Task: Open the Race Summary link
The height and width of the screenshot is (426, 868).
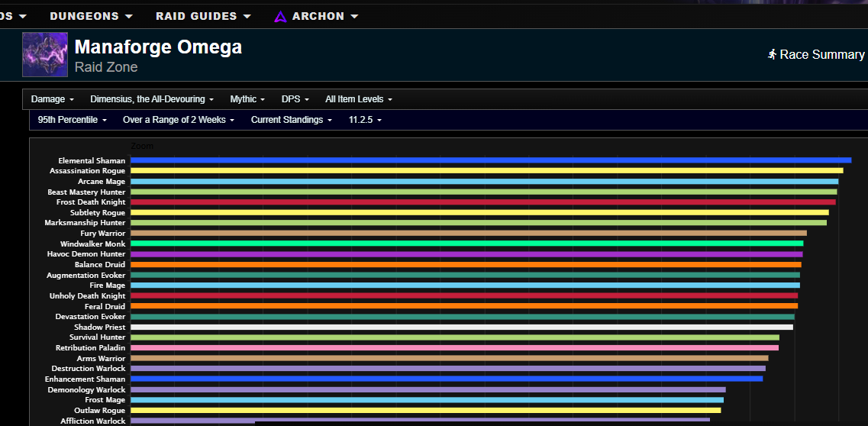Action: pos(816,54)
